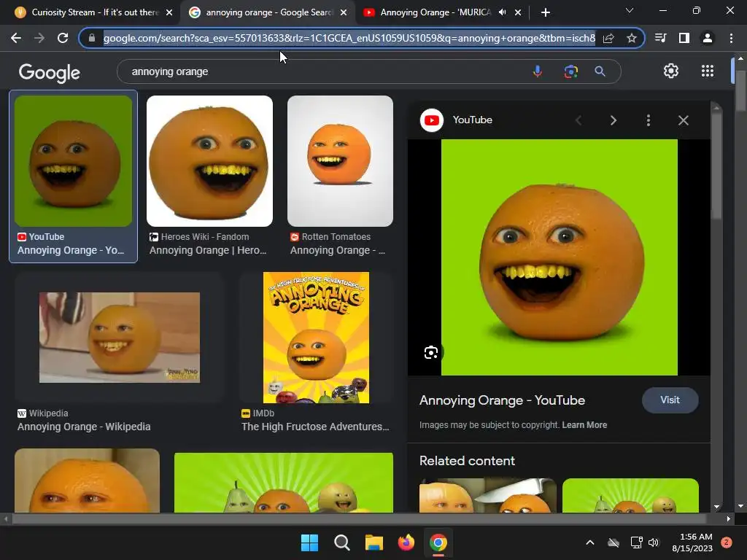The width and height of the screenshot is (747, 560).
Task: Open the media control icon in toolbar
Action: [x=661, y=38]
